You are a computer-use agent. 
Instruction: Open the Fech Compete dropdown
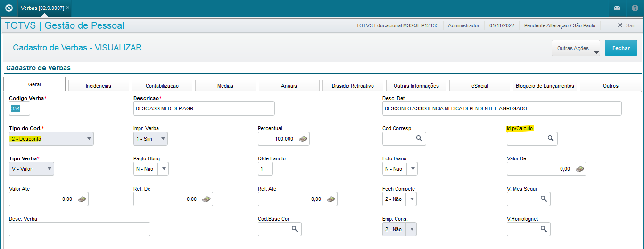click(412, 199)
